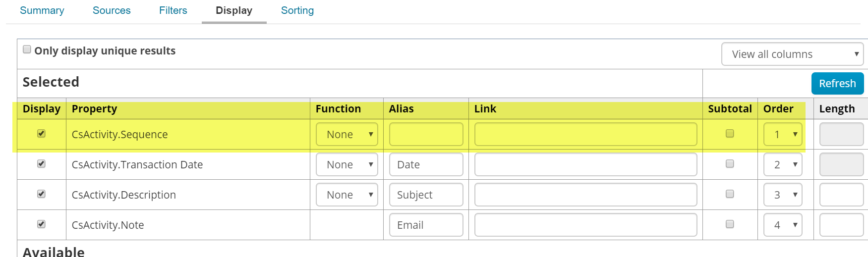Enable Only display unique results checkbox
This screenshot has height=257, width=868.
27,50
